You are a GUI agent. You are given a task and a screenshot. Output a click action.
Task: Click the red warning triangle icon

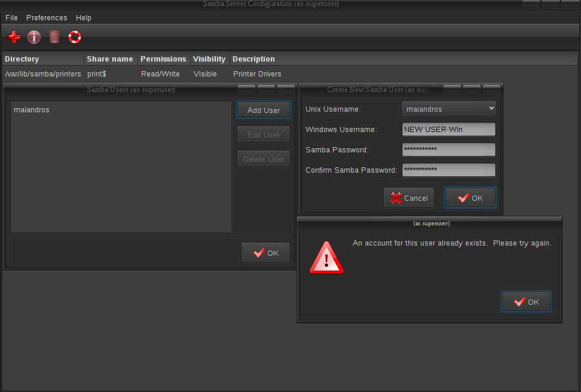pos(326,258)
